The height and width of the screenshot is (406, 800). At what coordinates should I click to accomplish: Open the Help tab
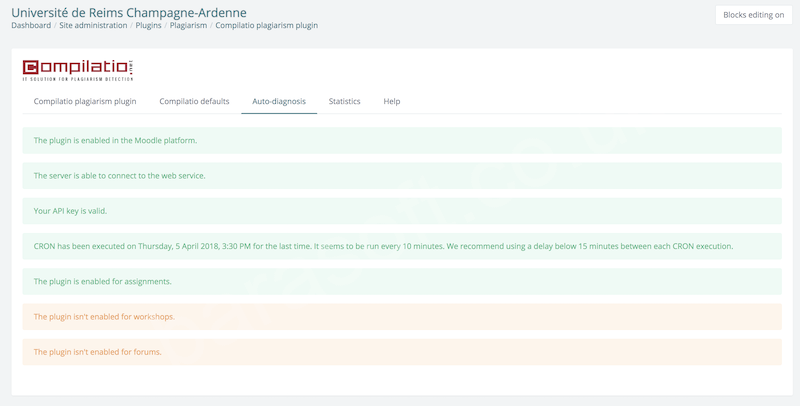point(392,101)
